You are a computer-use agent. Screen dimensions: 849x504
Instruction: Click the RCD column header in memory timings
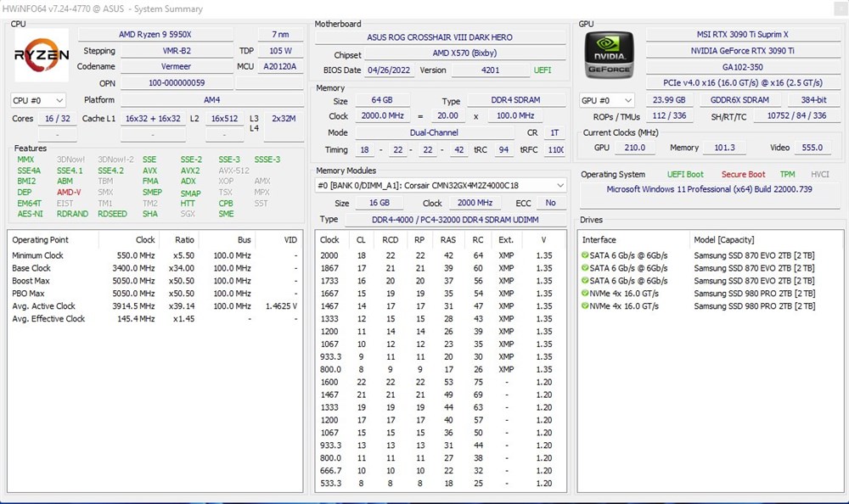point(390,240)
